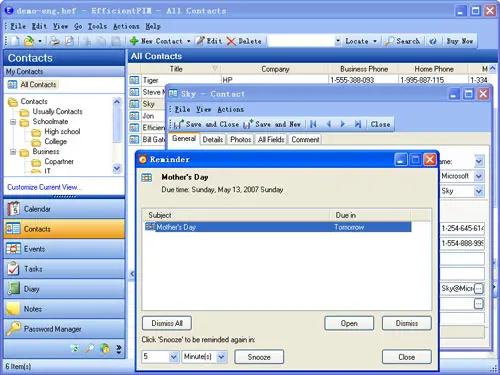The height and width of the screenshot is (375, 500).
Task: Switch to Photos tab in Sky contact
Action: click(x=240, y=139)
